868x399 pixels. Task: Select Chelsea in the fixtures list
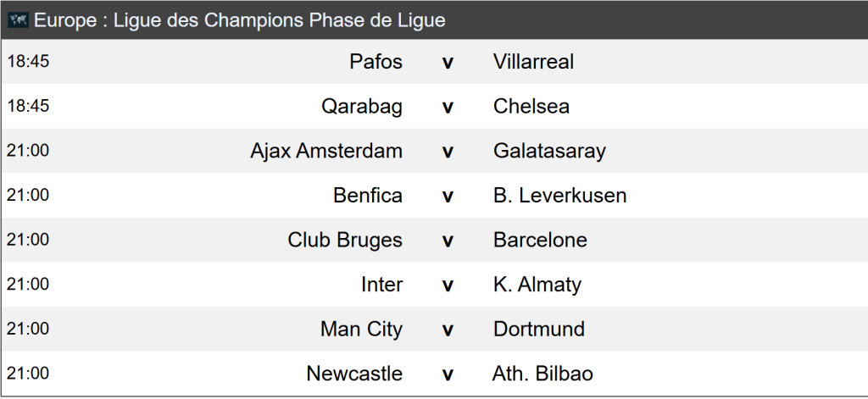(x=531, y=107)
